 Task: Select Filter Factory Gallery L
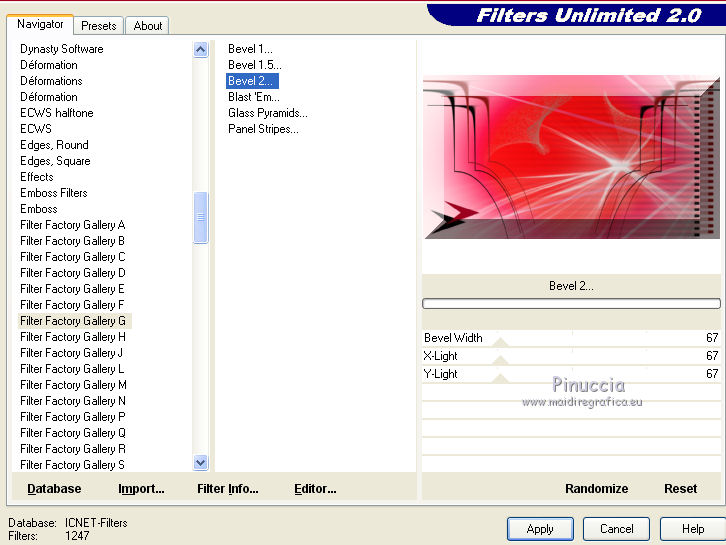pyautogui.click(x=72, y=369)
